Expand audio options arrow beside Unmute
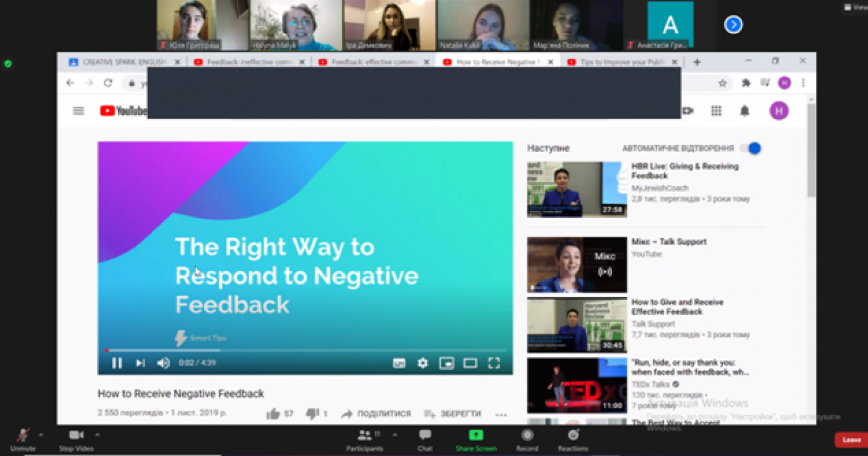The image size is (868, 456). click(x=41, y=434)
